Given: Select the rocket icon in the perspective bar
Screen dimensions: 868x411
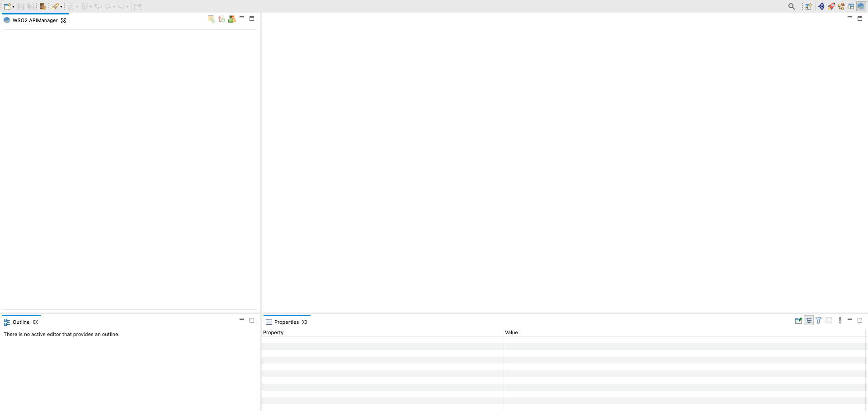Looking at the screenshot, I should [x=831, y=6].
